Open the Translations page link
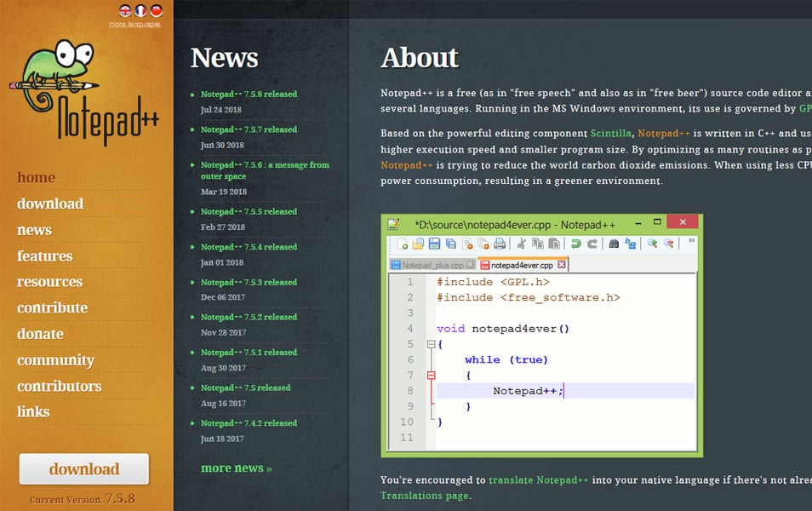This screenshot has width=812, height=511. [x=426, y=496]
